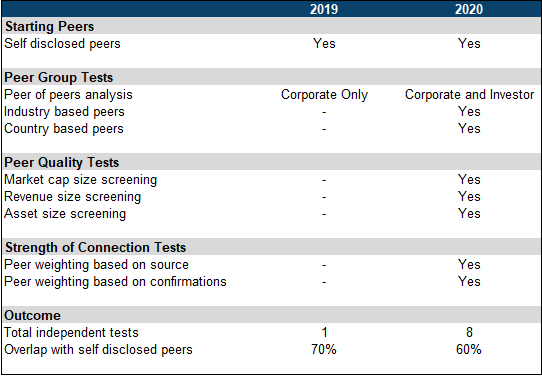Select the Corporate Only cell
Viewport: 542px width, 377px height.
pyautogui.click(x=324, y=95)
